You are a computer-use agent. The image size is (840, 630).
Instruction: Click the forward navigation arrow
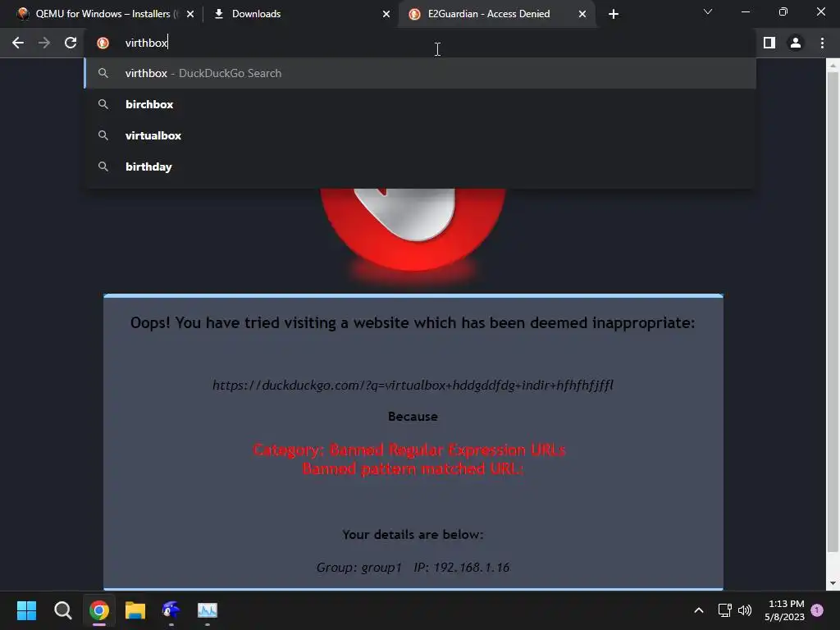tap(44, 43)
